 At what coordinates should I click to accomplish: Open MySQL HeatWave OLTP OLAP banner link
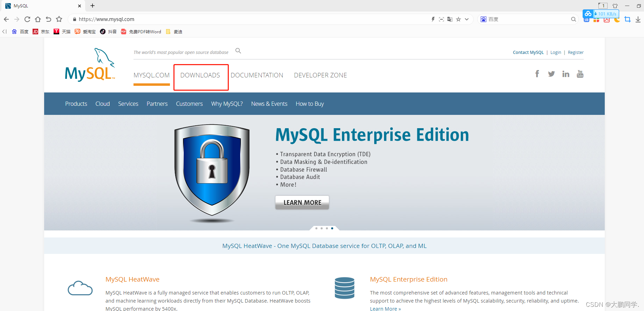click(324, 246)
